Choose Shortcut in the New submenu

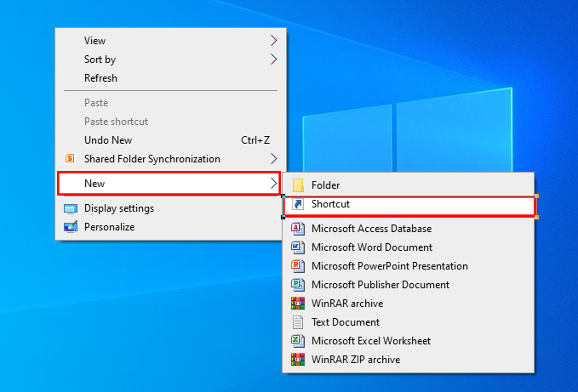409,206
